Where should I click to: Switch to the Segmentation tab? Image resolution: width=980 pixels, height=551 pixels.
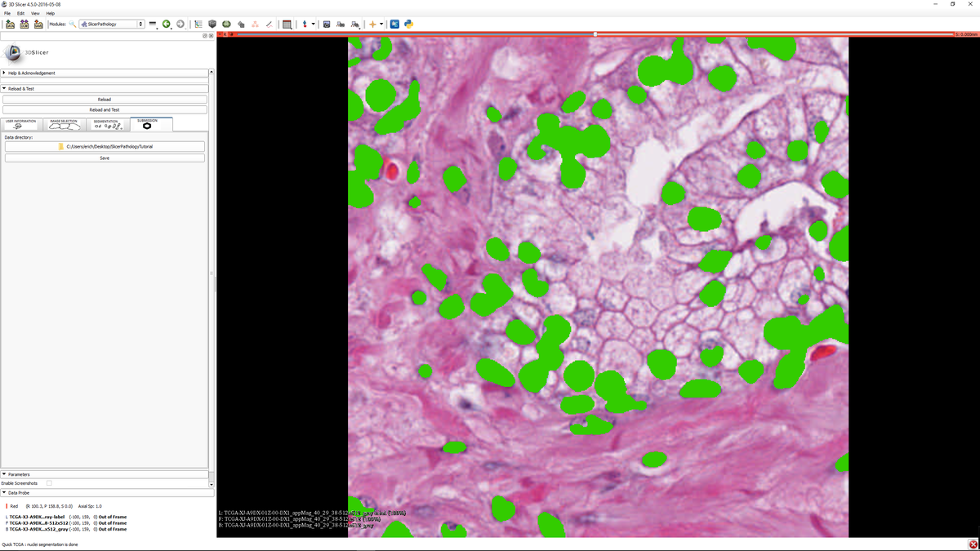pyautogui.click(x=106, y=124)
